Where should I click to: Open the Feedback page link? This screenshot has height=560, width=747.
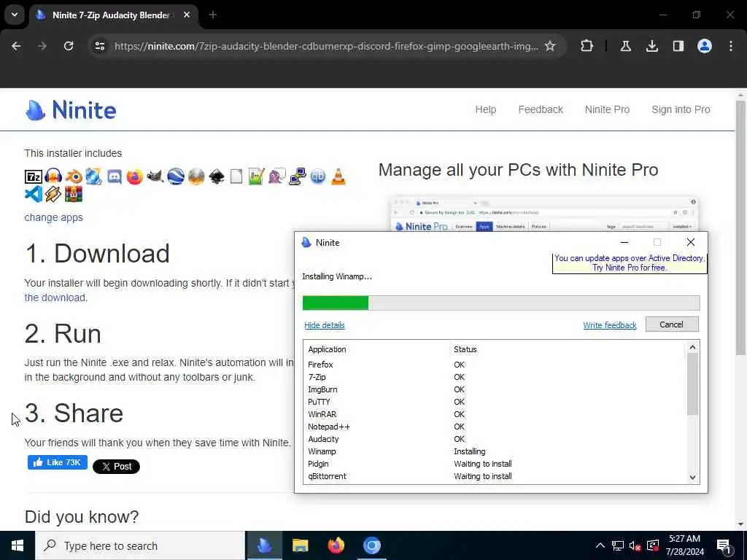point(541,109)
